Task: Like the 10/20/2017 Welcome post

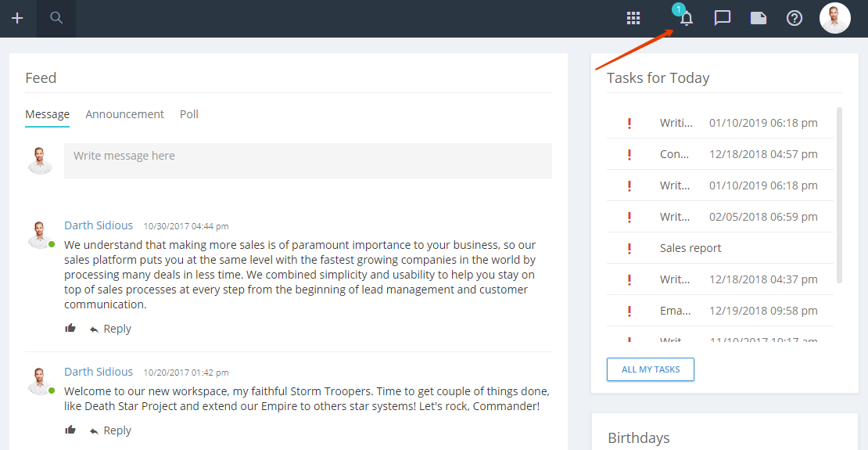Action: [70, 430]
